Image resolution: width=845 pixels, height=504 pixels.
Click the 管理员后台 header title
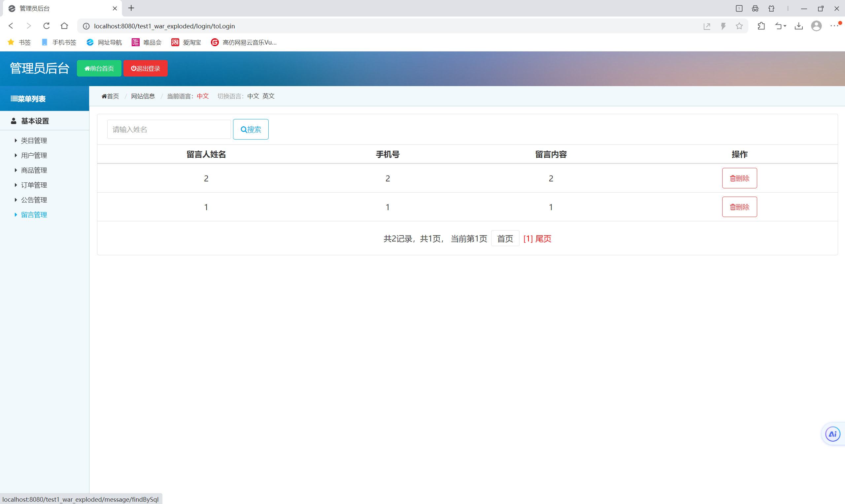point(40,68)
